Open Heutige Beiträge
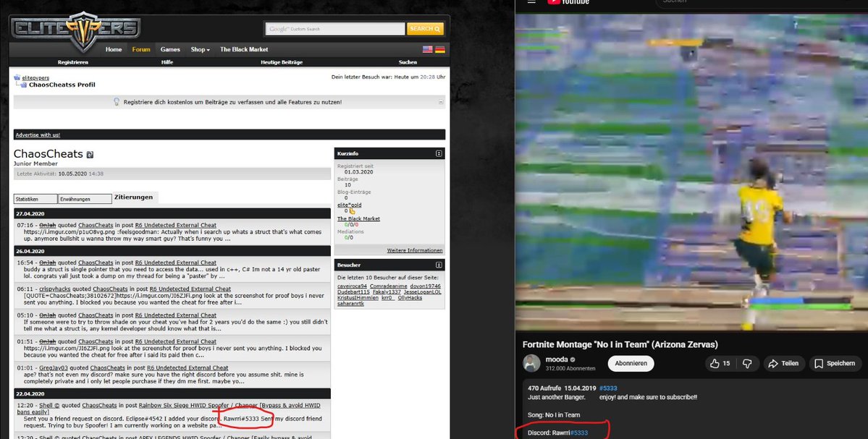868x439 pixels. click(x=282, y=62)
